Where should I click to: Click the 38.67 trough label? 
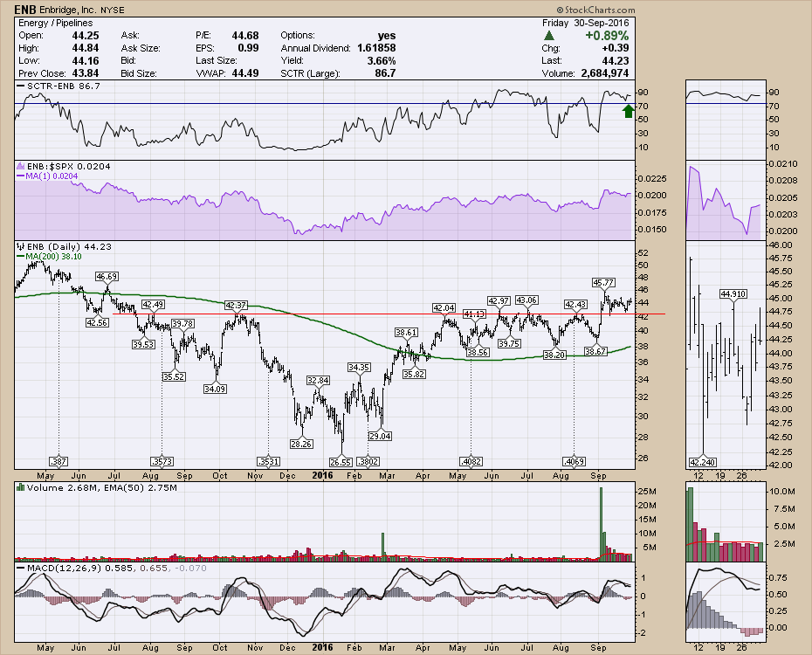pyautogui.click(x=595, y=351)
